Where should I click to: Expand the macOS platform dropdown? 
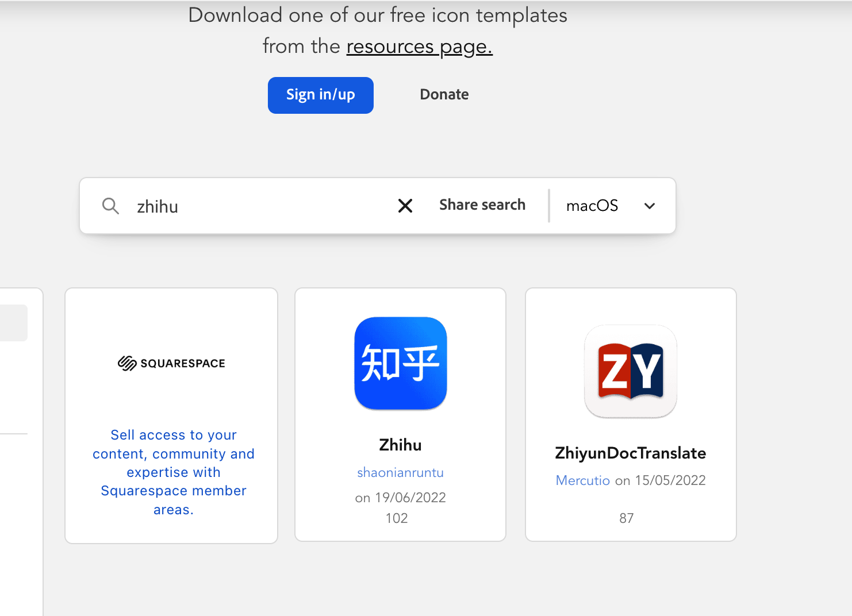(611, 206)
